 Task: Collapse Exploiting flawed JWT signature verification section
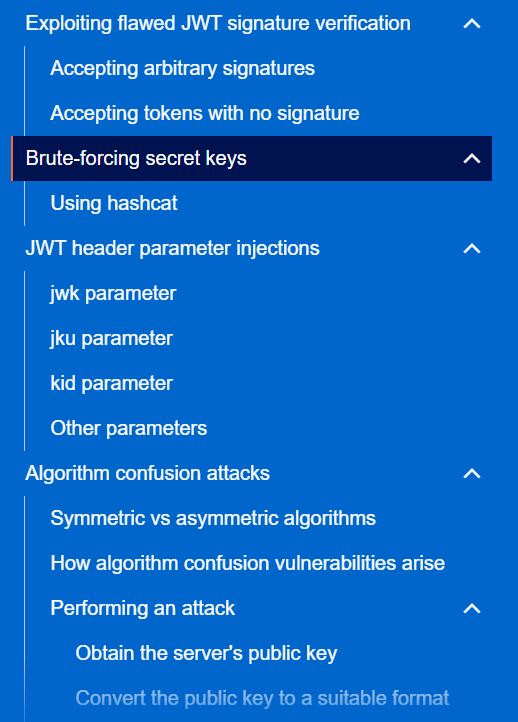pos(472,23)
